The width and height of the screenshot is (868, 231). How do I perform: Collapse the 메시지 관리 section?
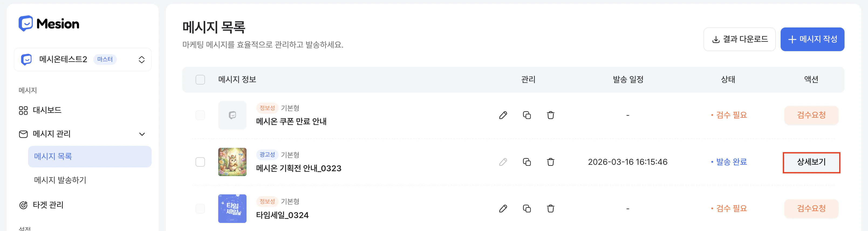click(x=142, y=134)
